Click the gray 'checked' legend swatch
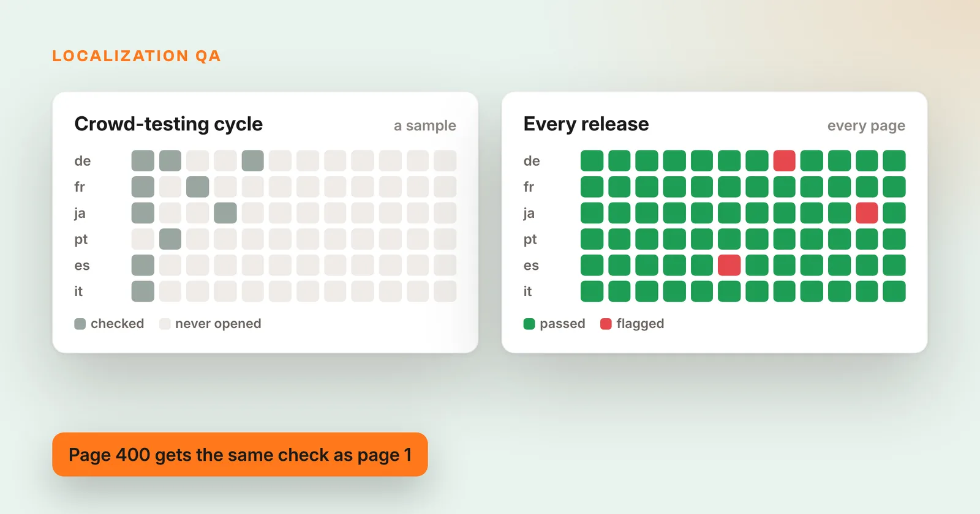 pos(80,324)
